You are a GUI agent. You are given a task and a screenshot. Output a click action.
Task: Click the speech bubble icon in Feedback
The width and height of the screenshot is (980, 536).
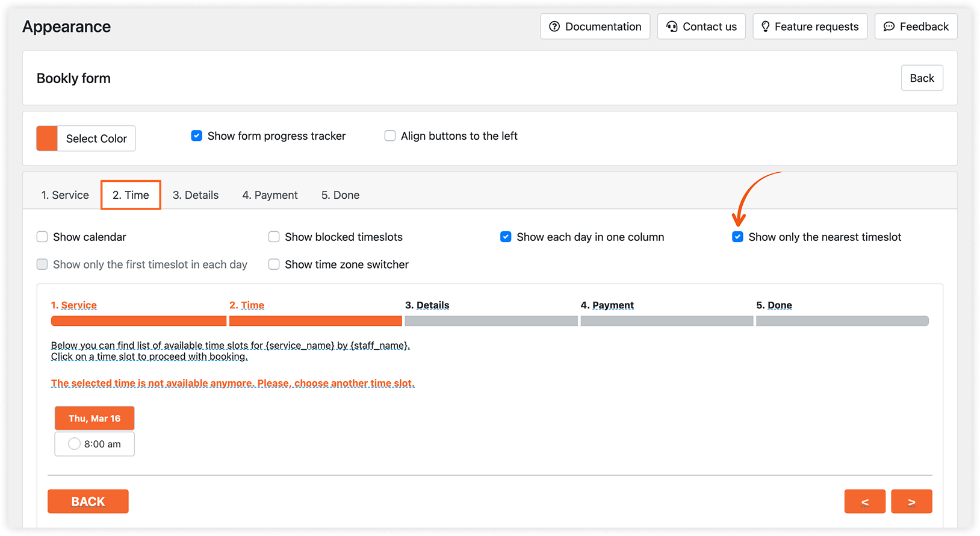pyautogui.click(x=889, y=26)
